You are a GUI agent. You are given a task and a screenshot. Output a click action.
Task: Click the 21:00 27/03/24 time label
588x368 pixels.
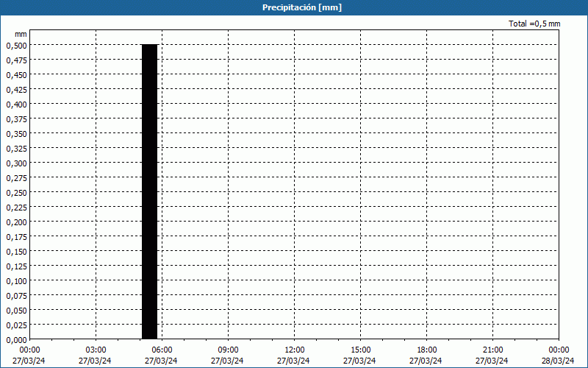point(492,355)
